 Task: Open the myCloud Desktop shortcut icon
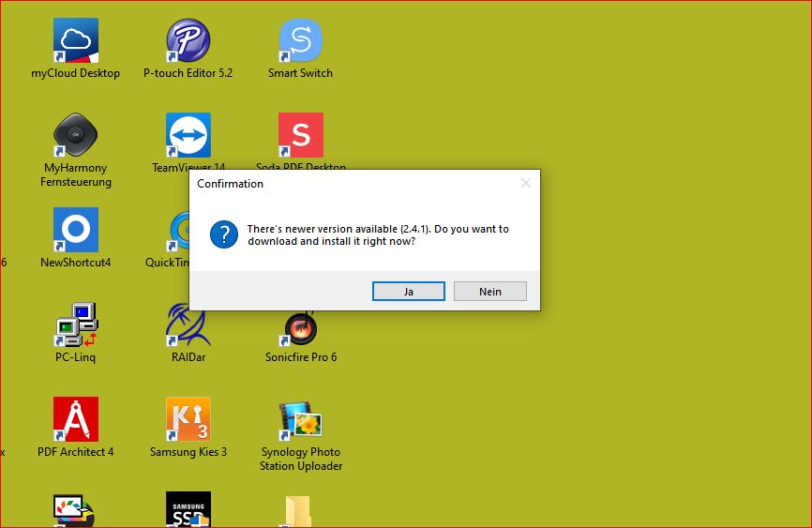point(76,40)
